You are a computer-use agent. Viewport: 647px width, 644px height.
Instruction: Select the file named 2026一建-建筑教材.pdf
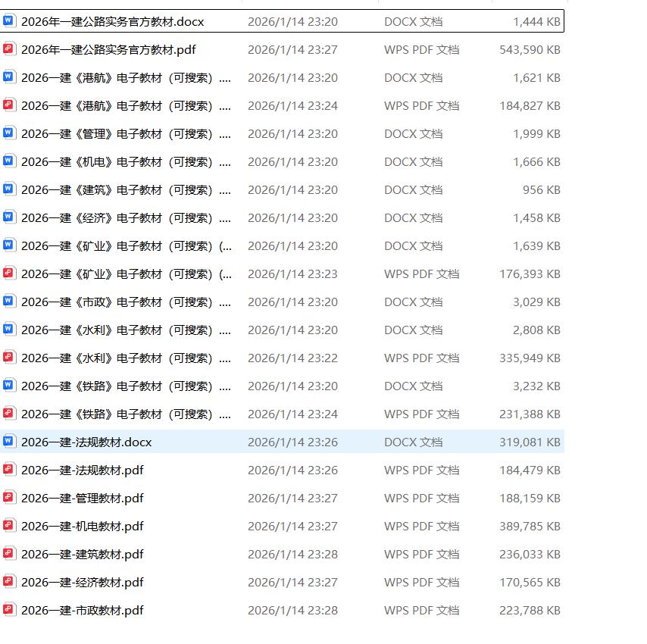click(x=82, y=554)
